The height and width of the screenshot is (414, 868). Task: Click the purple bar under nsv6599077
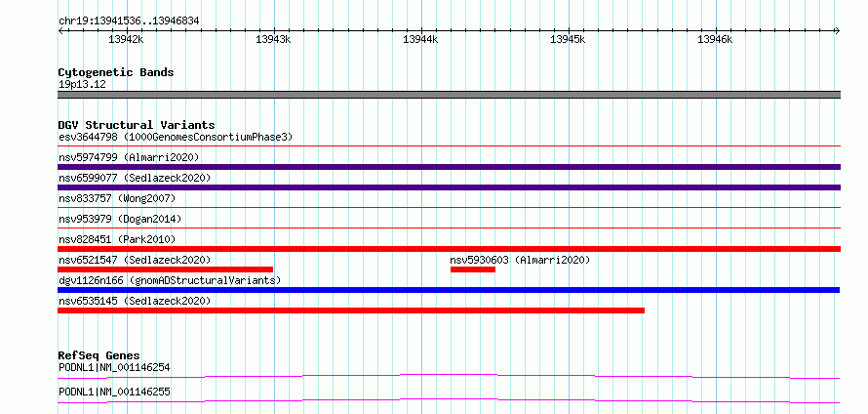coord(449,187)
